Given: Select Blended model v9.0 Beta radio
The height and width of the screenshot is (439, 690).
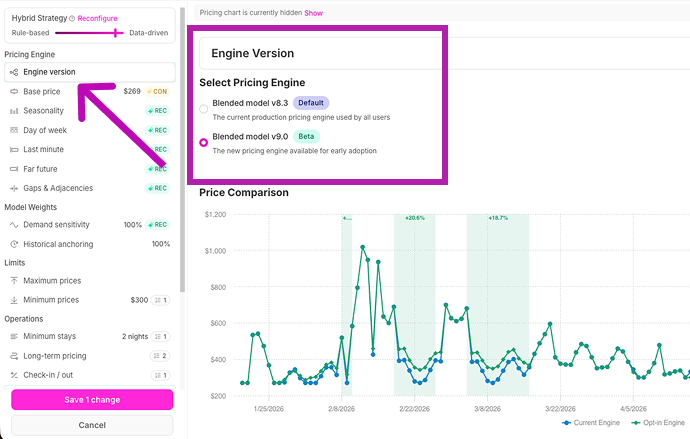Looking at the screenshot, I should (203, 143).
